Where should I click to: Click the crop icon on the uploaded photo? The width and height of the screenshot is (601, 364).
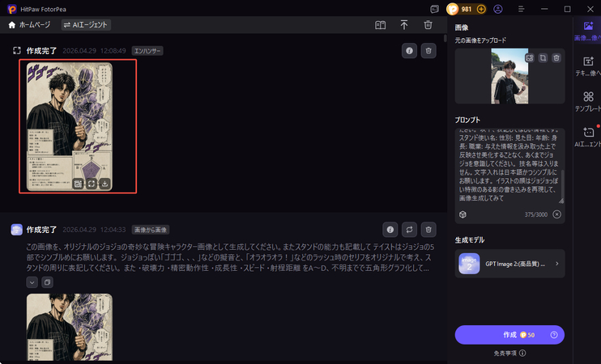[x=543, y=58]
